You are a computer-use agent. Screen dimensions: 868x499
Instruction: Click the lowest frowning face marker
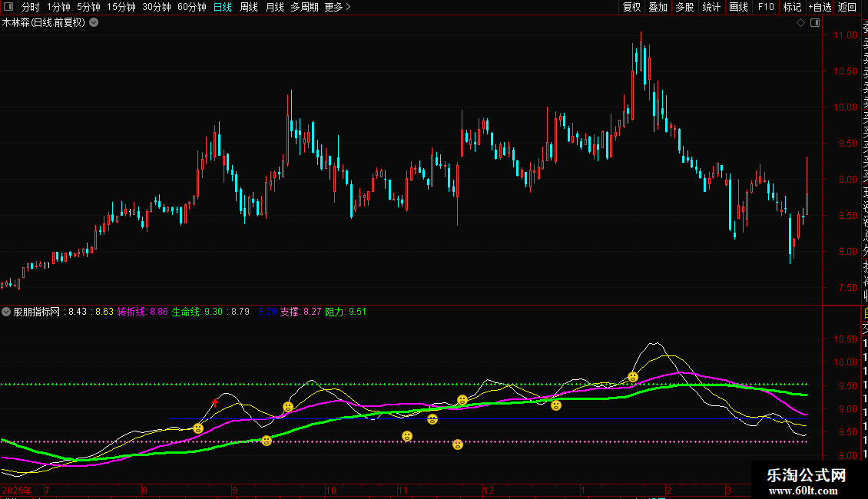pyautogui.click(x=458, y=444)
